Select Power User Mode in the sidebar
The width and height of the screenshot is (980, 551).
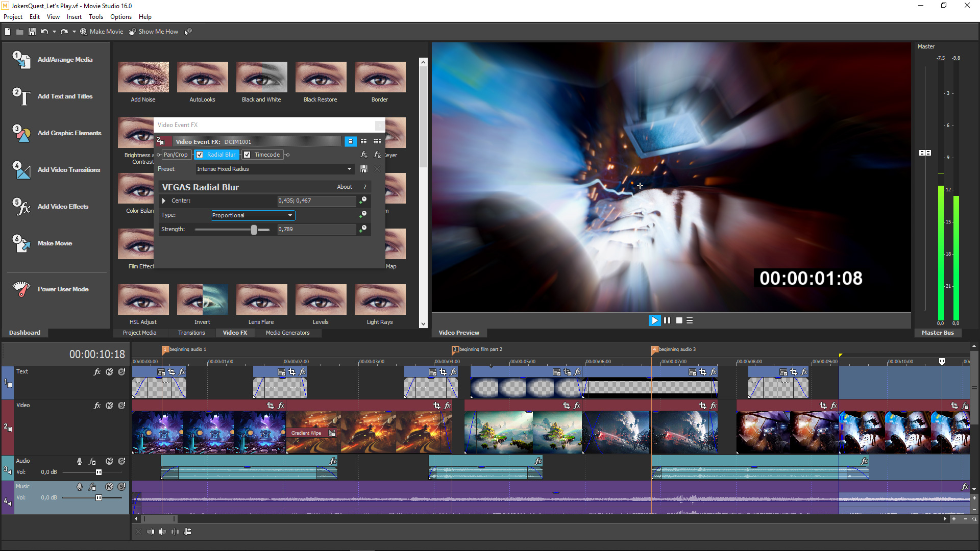(63, 289)
